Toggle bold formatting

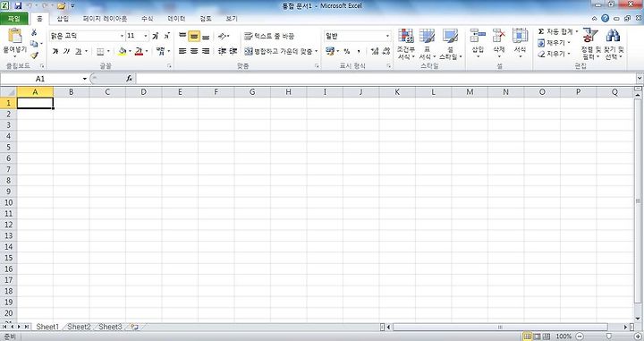click(x=55, y=51)
